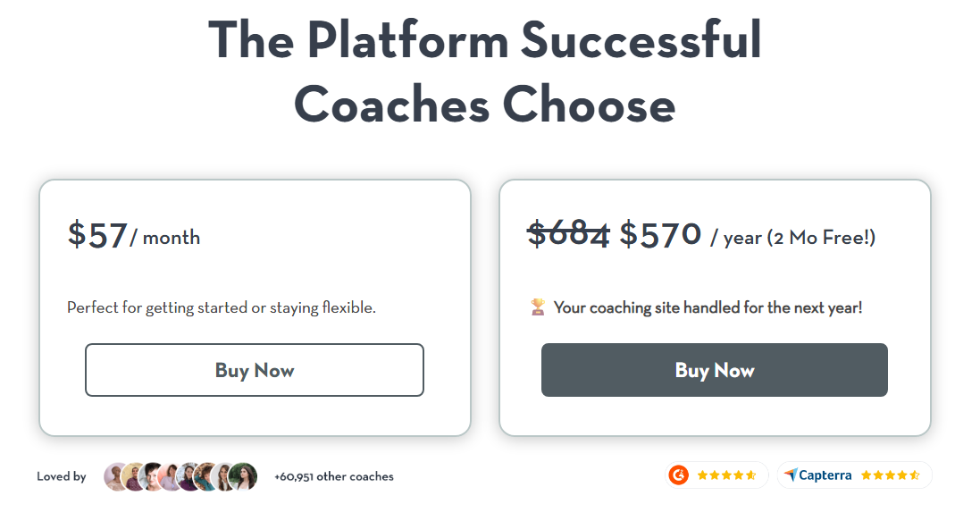Click the G2 star rating

(726, 475)
